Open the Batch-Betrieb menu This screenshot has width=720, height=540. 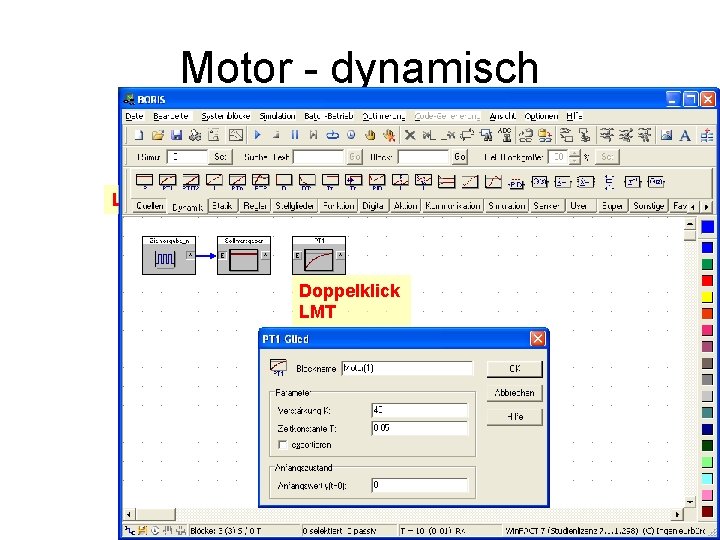[x=329, y=116]
